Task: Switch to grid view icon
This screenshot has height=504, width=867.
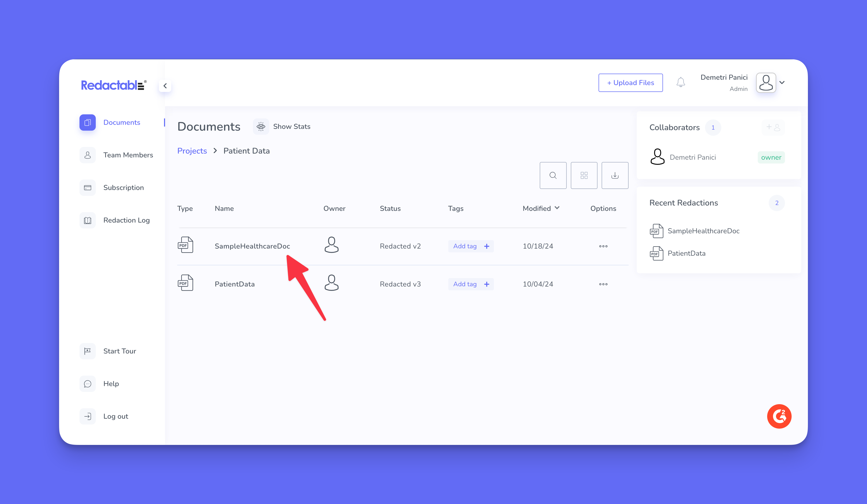Action: 584,175
